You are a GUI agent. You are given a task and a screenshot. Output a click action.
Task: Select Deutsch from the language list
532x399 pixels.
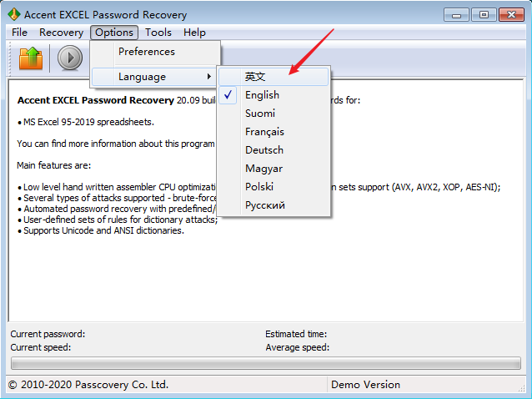263,150
